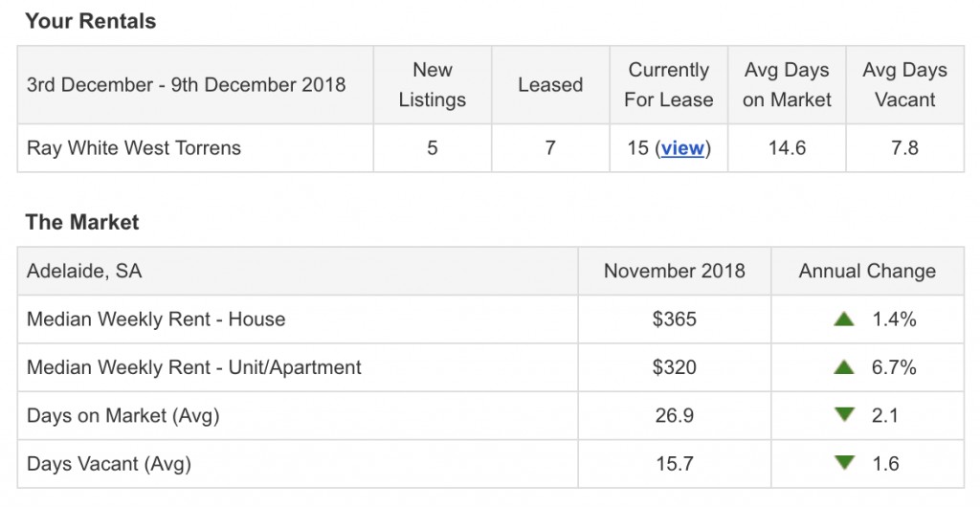Image resolution: width=980 pixels, height=507 pixels.
Task: Click the New Listings column header
Action: (x=433, y=85)
